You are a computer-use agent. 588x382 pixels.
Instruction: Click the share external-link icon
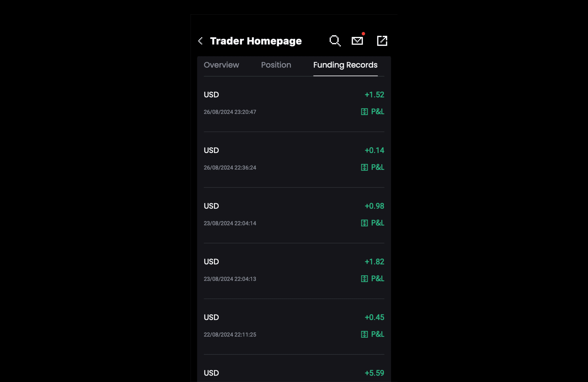[x=382, y=41]
